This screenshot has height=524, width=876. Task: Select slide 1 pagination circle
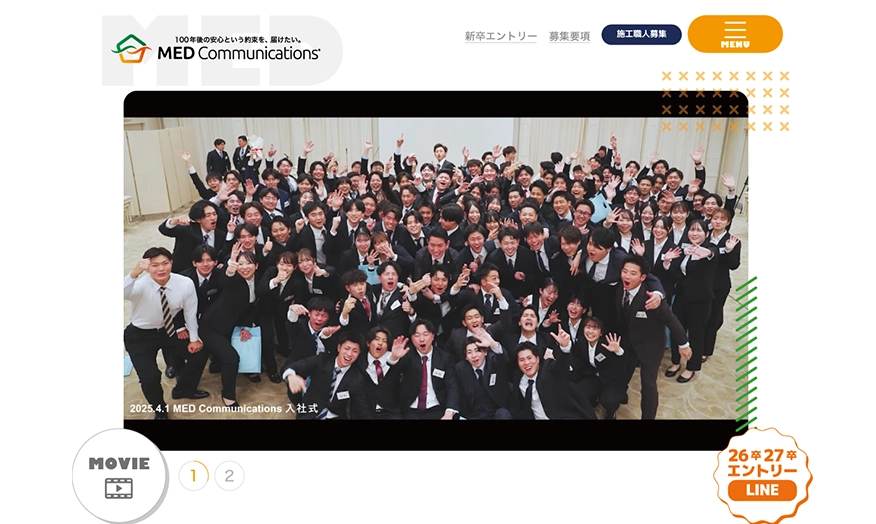pyautogui.click(x=193, y=476)
